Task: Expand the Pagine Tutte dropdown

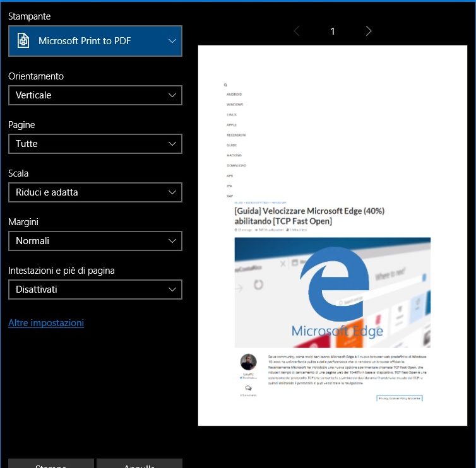Action: coord(95,144)
